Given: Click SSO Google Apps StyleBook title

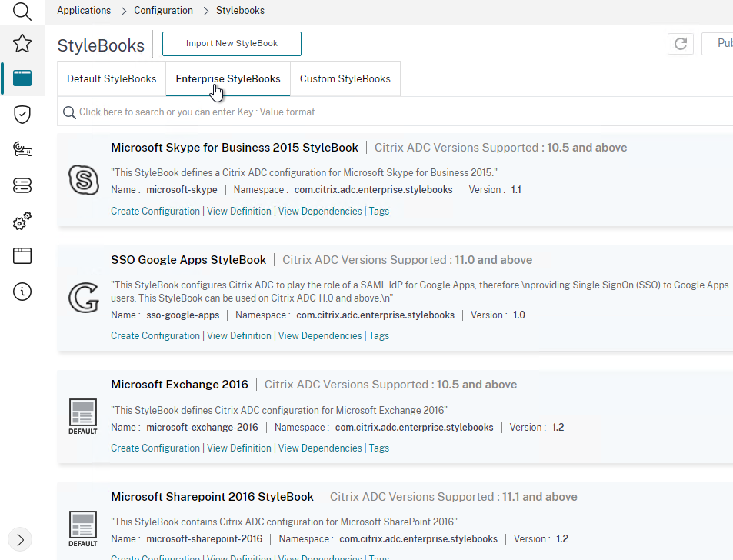Looking at the screenshot, I should pos(188,260).
